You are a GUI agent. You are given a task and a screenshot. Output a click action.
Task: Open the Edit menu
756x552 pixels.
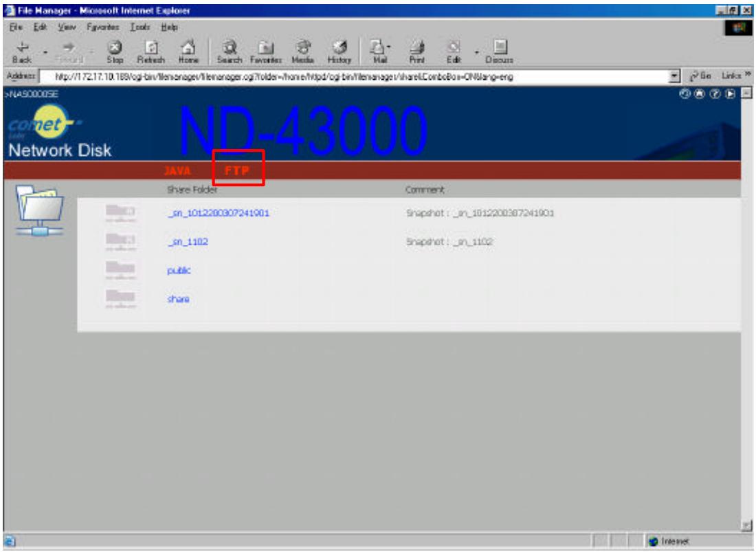40,27
